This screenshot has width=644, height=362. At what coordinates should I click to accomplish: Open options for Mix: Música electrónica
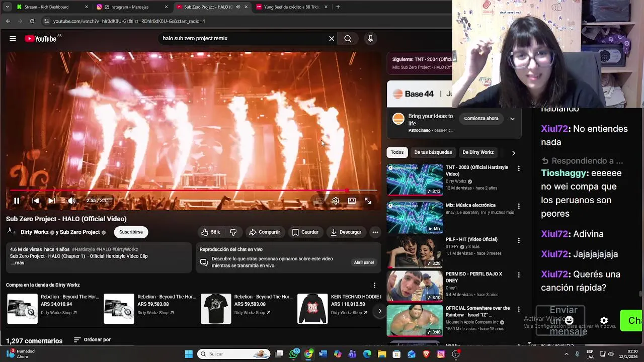(519, 206)
